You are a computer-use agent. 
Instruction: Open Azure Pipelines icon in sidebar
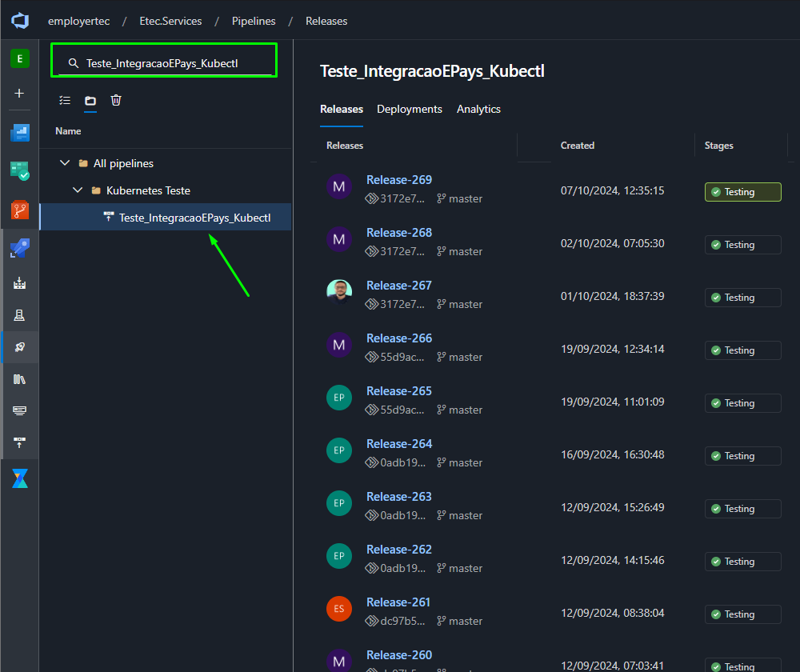click(20, 248)
